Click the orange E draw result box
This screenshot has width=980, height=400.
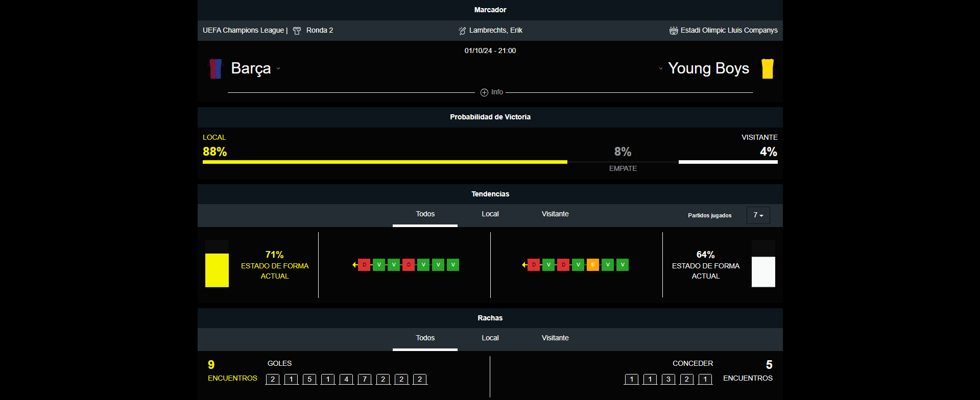[x=592, y=265]
